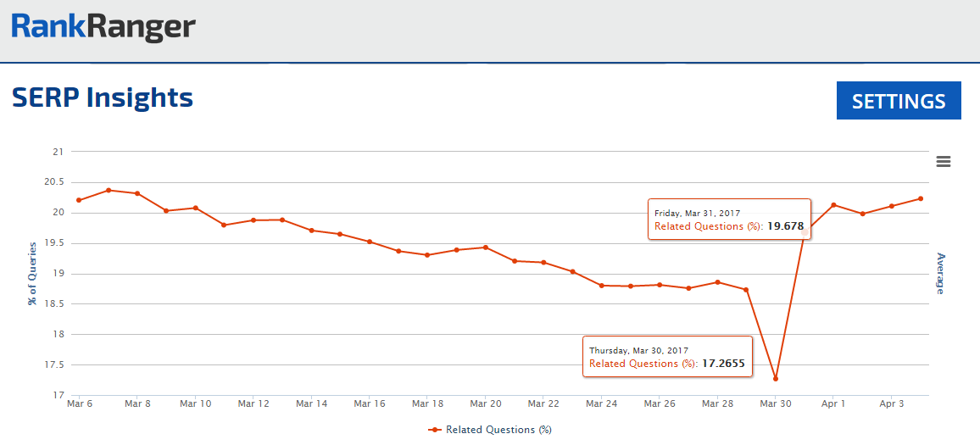The height and width of the screenshot is (445, 980).
Task: Select the last data point after Apr 3
Action: click(921, 198)
